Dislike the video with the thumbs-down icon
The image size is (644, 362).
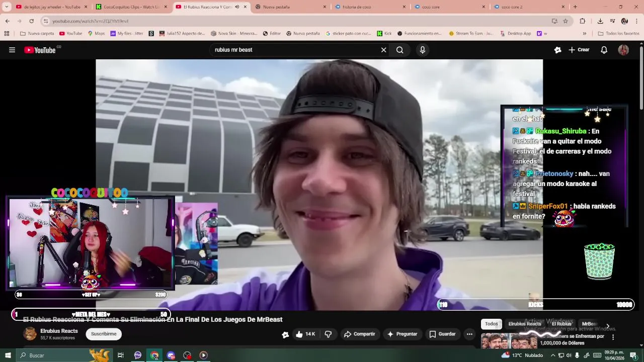(x=328, y=334)
